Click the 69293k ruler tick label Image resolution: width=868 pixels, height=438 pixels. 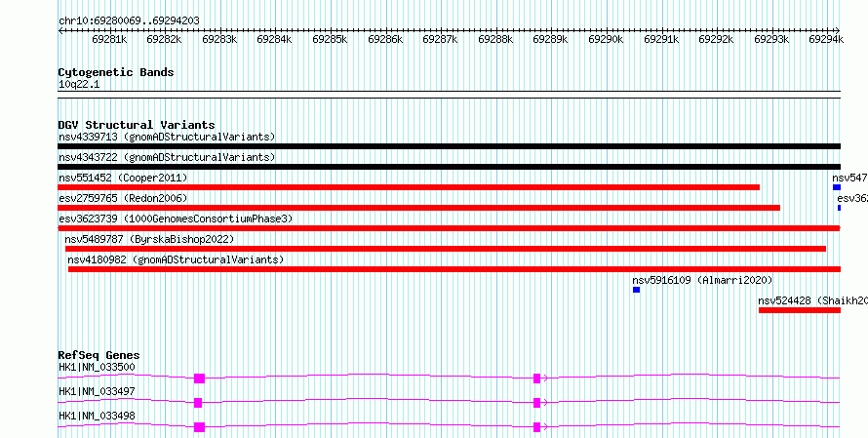[771, 39]
